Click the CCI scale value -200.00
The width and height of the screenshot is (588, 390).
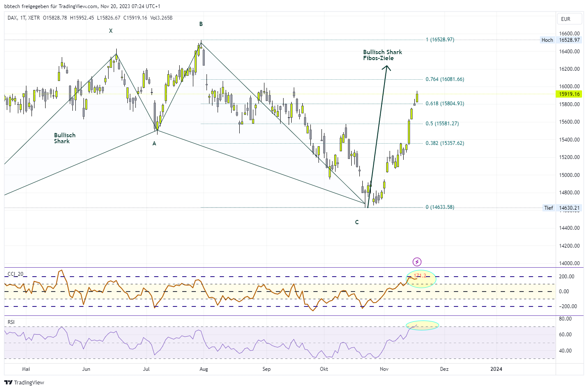pyautogui.click(x=568, y=306)
